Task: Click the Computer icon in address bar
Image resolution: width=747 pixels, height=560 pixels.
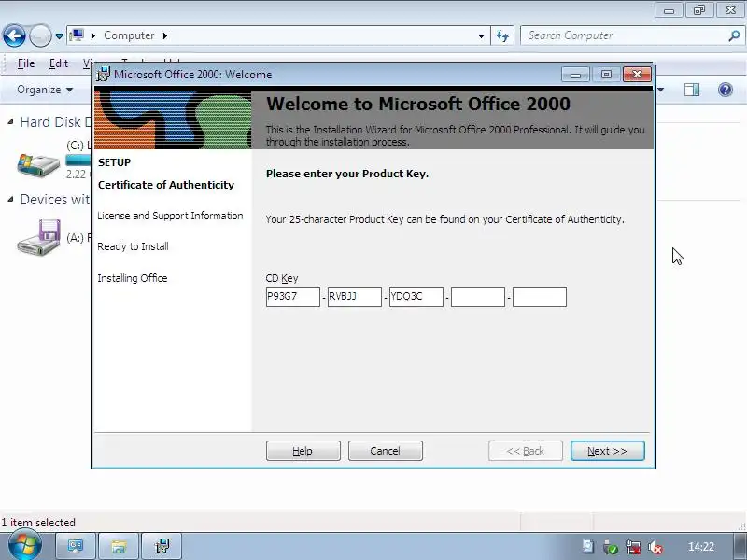Action: (77, 35)
